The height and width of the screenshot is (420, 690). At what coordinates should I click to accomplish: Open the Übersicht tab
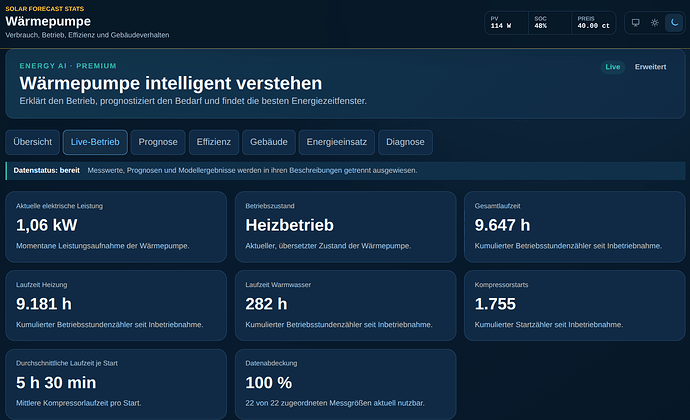click(33, 142)
